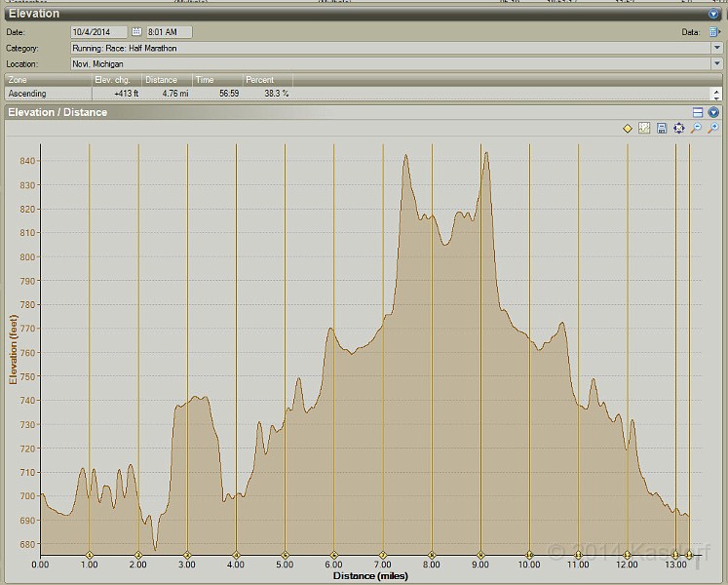Expand the Category dropdown arrow
This screenshot has height=585, width=728.
point(716,48)
